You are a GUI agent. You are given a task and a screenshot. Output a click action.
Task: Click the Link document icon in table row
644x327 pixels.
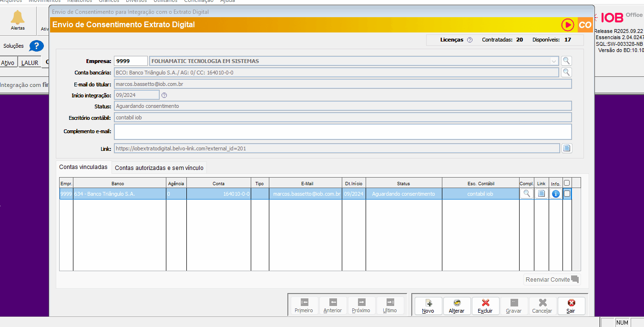click(541, 194)
